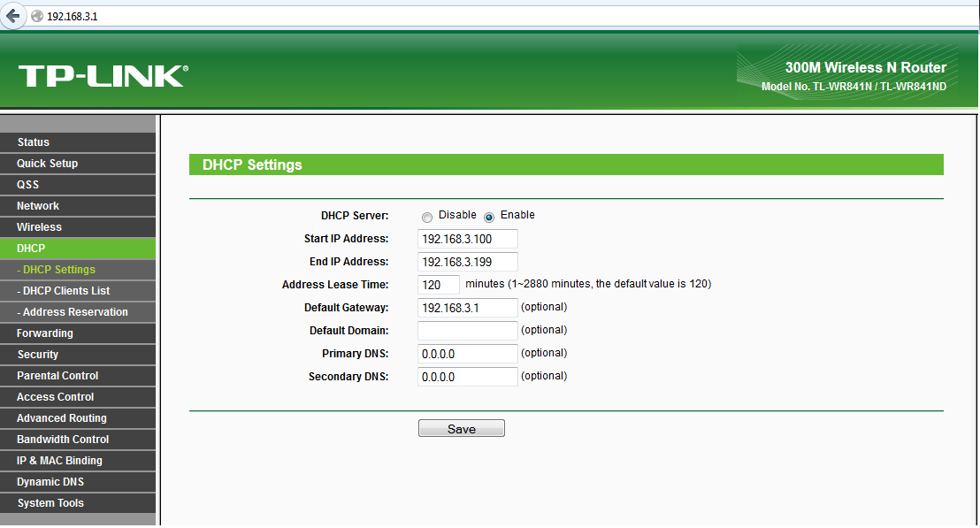This screenshot has width=980, height=528.
Task: Click the Save button
Action: pyautogui.click(x=461, y=429)
